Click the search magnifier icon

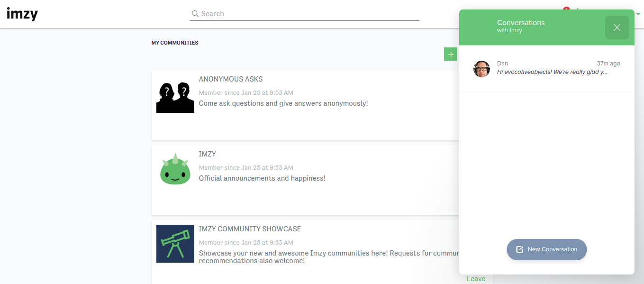click(x=195, y=14)
